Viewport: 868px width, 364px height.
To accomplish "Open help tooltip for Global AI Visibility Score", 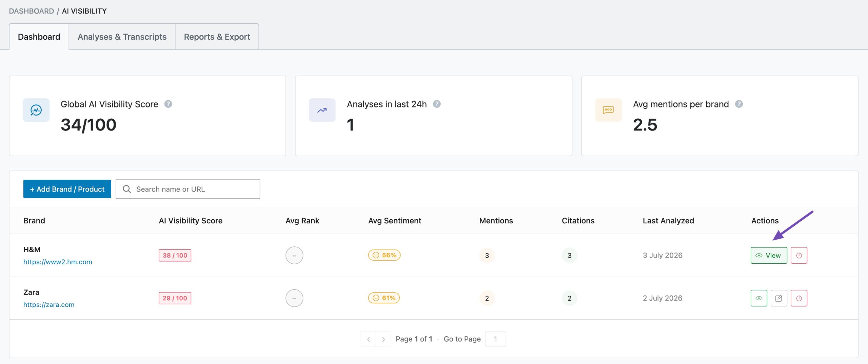I will [168, 104].
